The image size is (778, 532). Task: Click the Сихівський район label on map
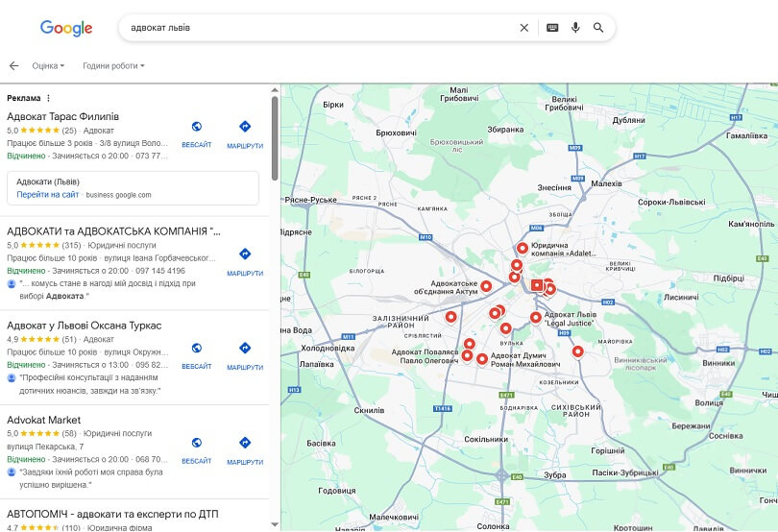click(x=576, y=410)
